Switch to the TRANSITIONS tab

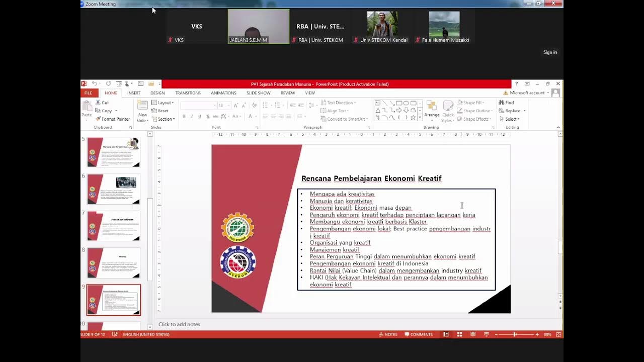(188, 93)
